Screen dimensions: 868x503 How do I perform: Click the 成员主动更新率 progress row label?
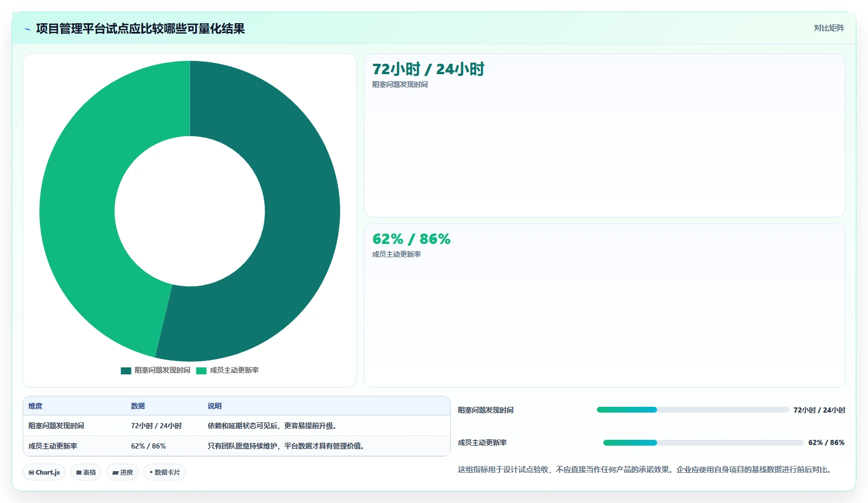click(x=482, y=443)
